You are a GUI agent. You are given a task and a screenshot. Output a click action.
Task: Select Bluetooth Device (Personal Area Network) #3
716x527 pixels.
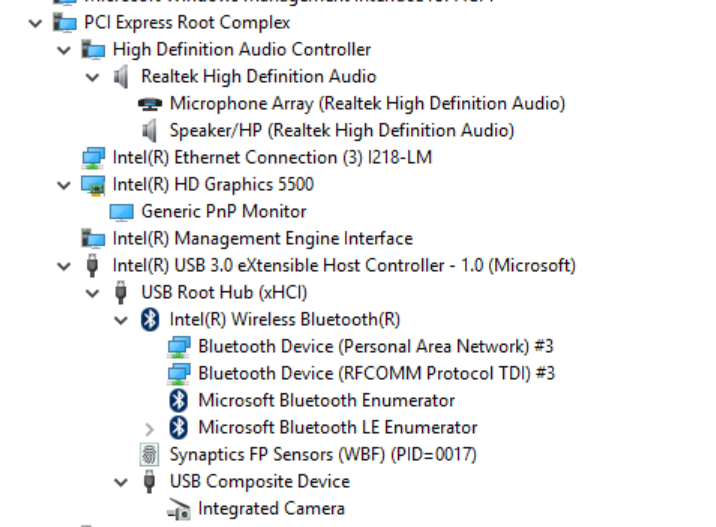(x=375, y=346)
